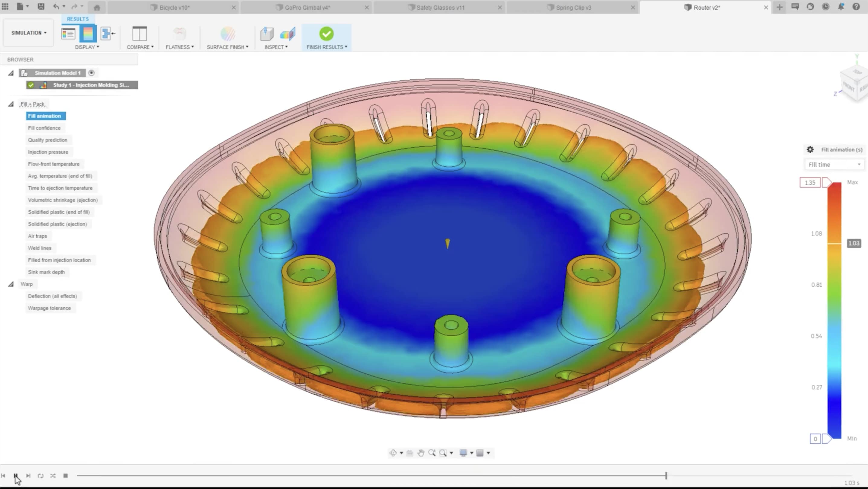This screenshot has height=489, width=868.
Task: Open the Legend Options display icon
Action: pyautogui.click(x=68, y=34)
